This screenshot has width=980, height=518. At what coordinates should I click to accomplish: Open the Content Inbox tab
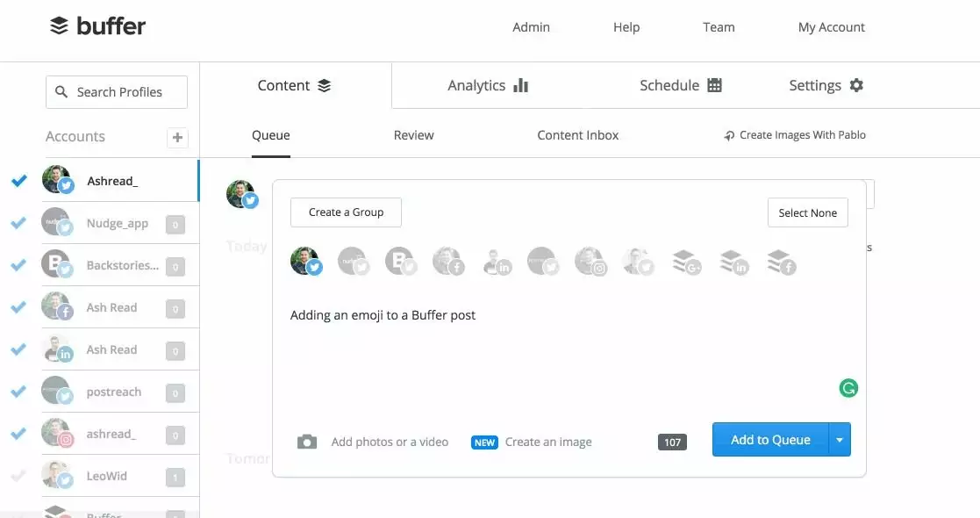578,135
